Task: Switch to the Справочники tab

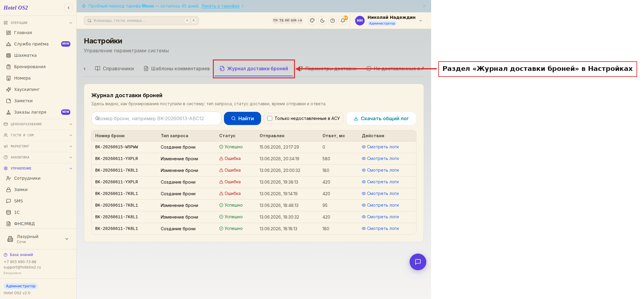Action: (114, 68)
